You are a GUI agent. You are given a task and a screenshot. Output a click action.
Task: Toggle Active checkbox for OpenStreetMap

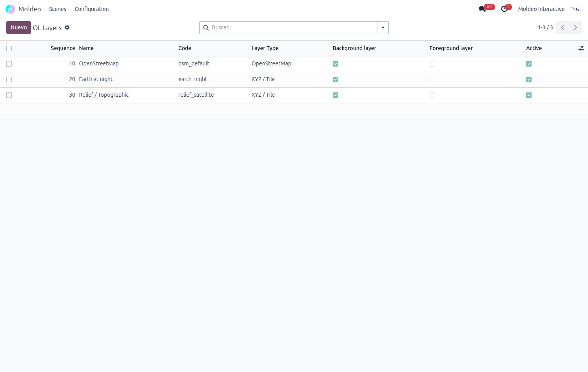point(529,64)
